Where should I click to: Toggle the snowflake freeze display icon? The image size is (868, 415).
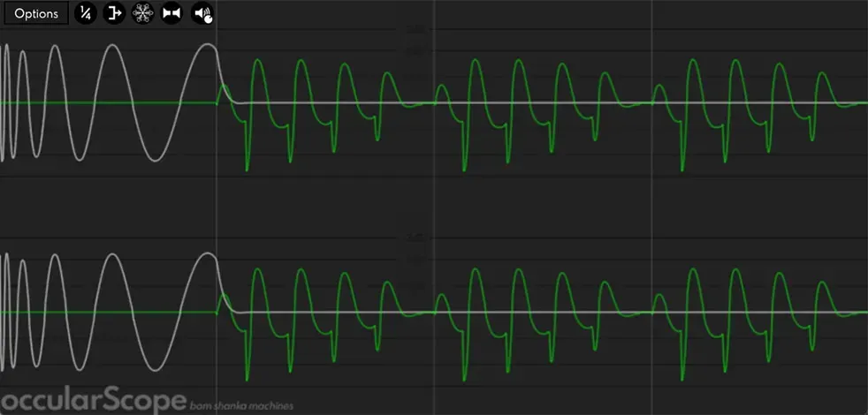coord(143,13)
